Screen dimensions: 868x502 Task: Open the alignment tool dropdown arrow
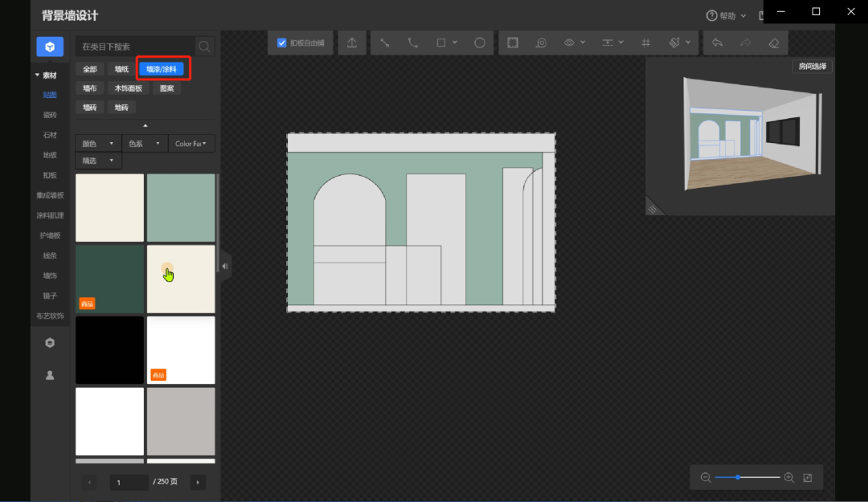point(621,43)
